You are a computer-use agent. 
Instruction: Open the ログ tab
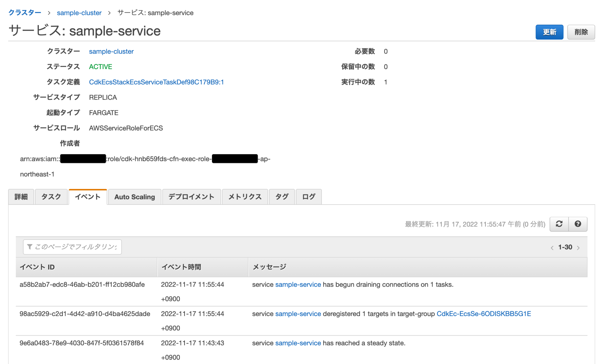[308, 196]
